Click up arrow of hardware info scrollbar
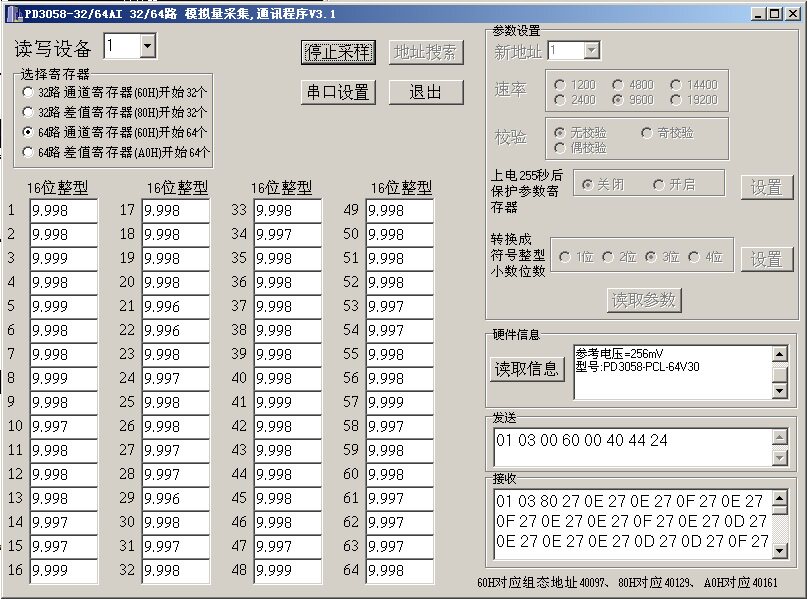This screenshot has width=807, height=599. (780, 354)
